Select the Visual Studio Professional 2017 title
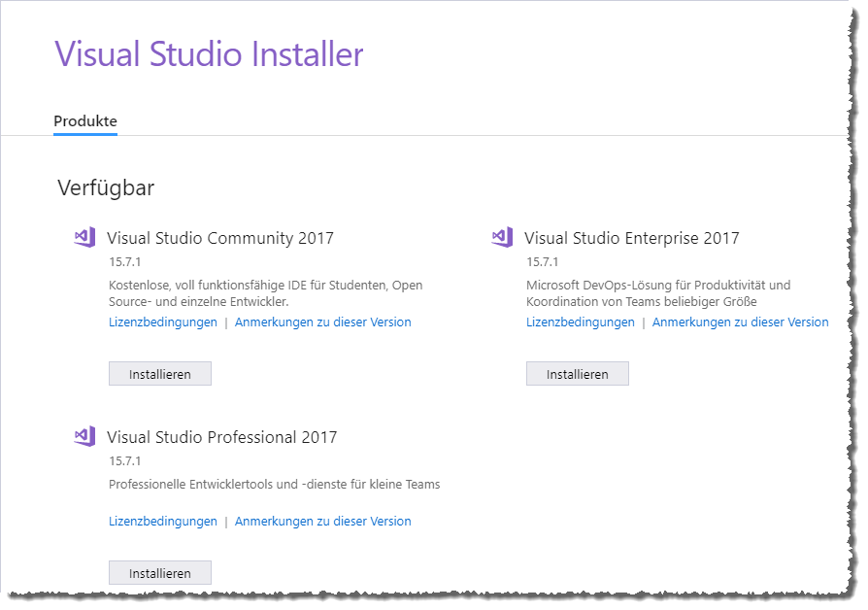 (223, 436)
